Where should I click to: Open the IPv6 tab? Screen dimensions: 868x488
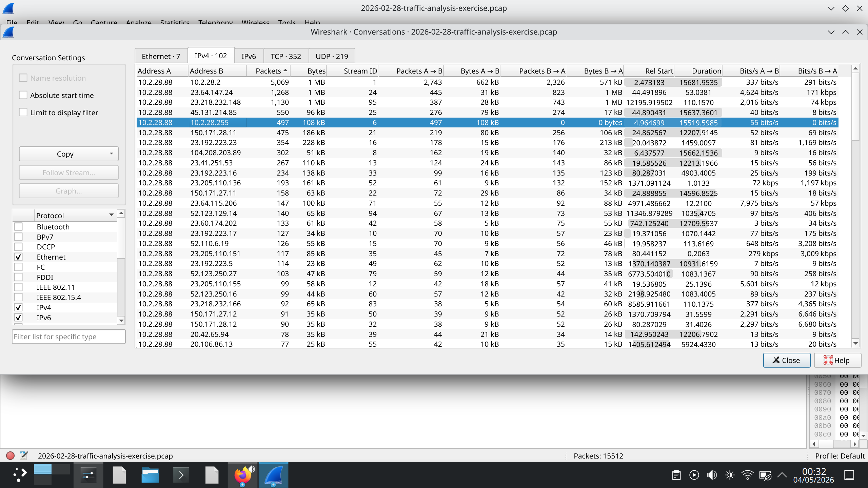(249, 56)
